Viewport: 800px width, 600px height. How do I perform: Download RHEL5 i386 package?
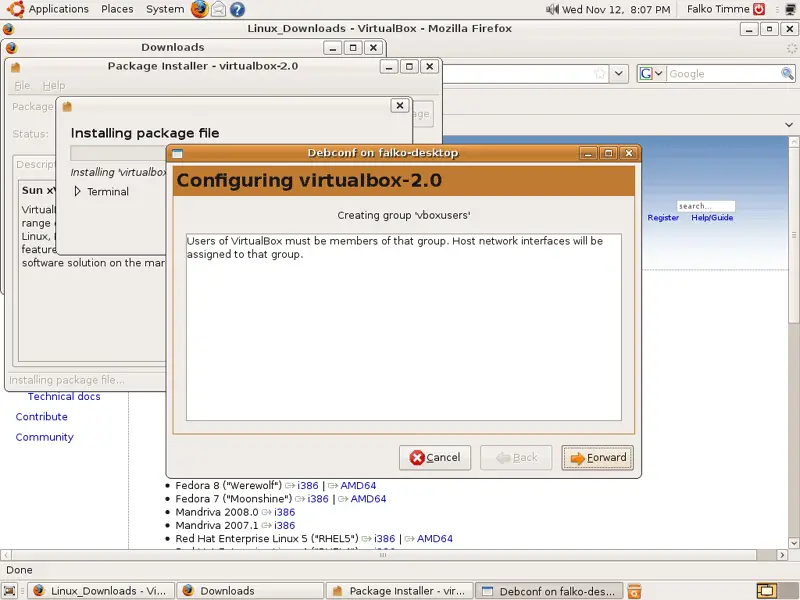384,538
